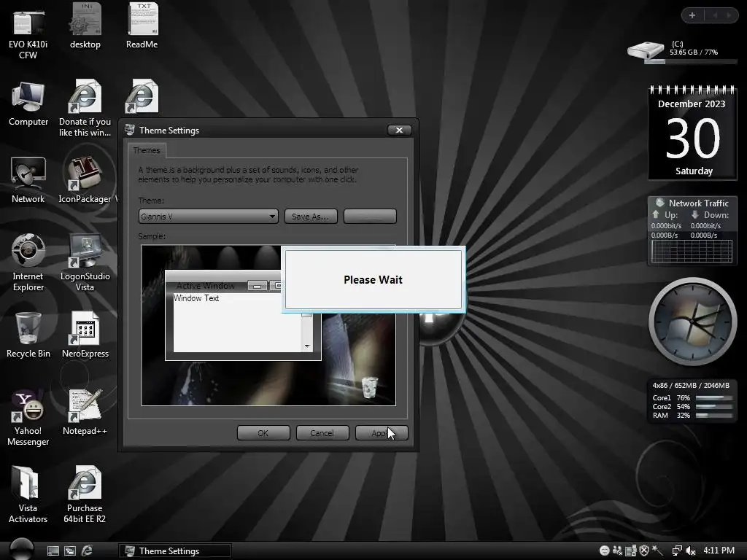This screenshot has height=560, width=747.
Task: Click OK in Theme Settings
Action: click(263, 433)
